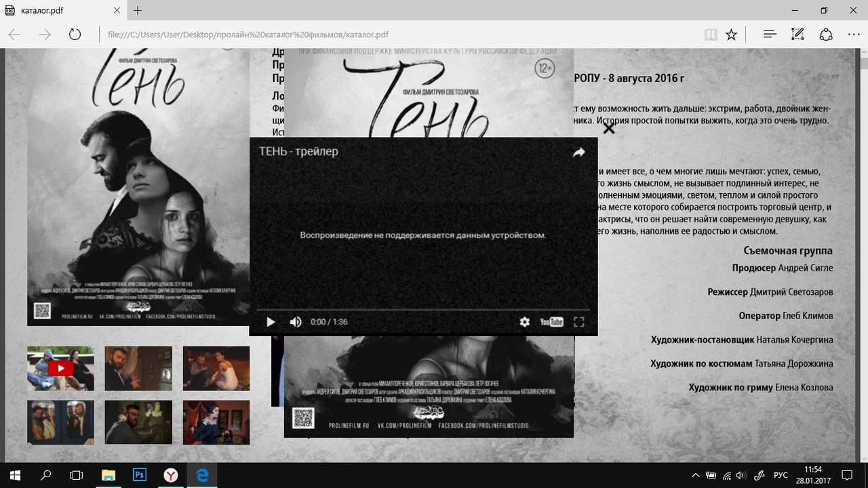Click the Художник-постановщик Наталья Кочергина line
This screenshot has height=488, width=868.
tap(742, 340)
